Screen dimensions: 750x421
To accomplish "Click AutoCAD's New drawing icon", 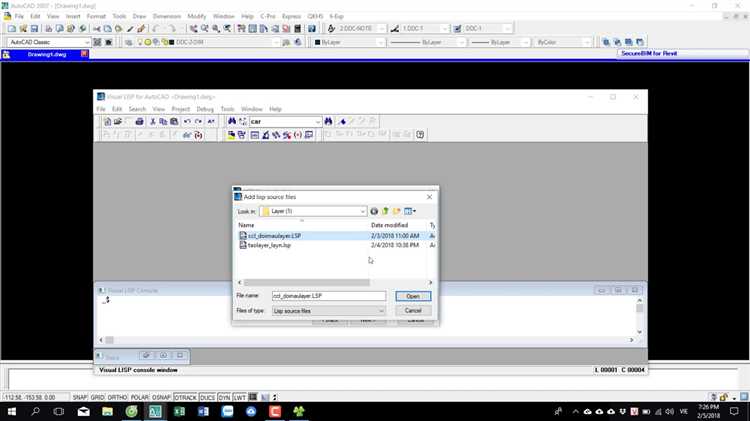I will coord(11,29).
